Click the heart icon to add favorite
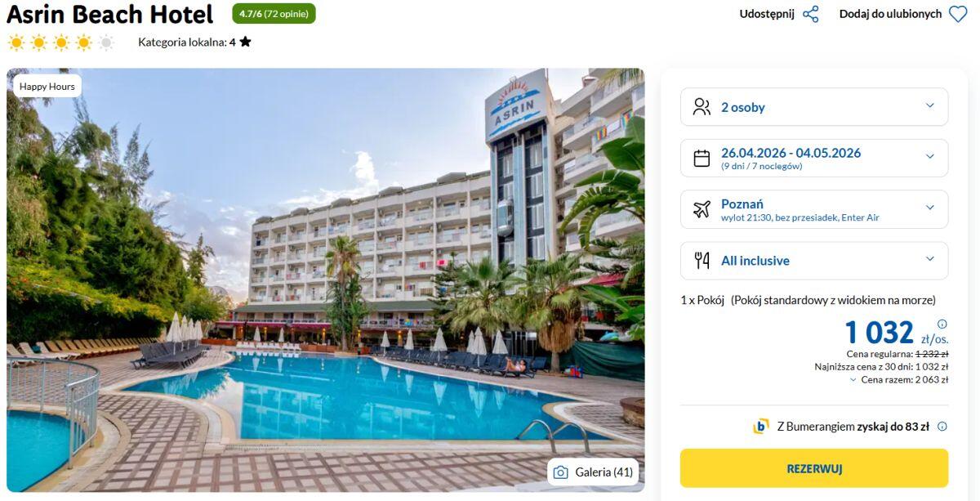The height and width of the screenshot is (501, 980). 958,14
